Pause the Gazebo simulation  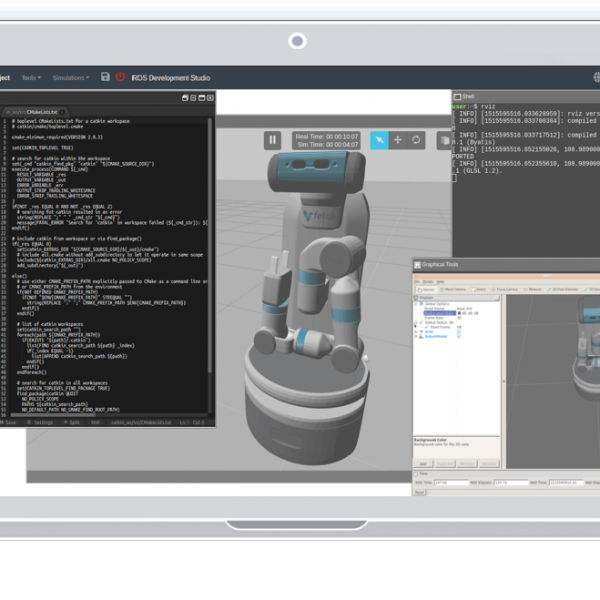point(272,140)
